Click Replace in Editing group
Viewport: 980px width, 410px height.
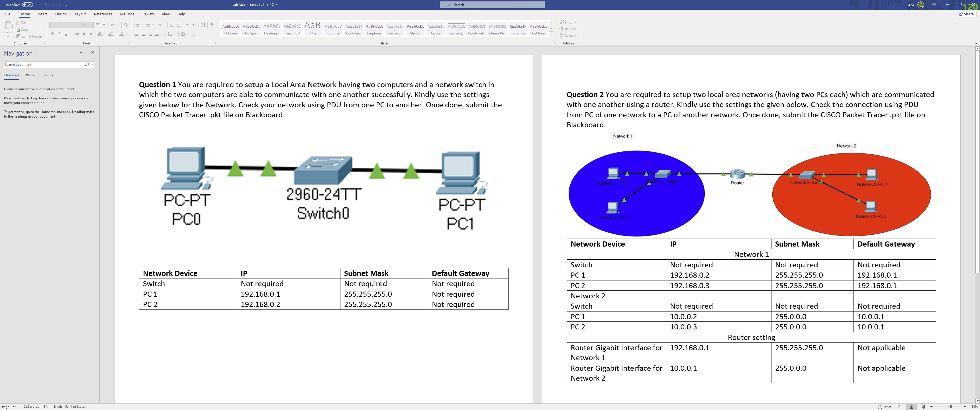pos(568,29)
